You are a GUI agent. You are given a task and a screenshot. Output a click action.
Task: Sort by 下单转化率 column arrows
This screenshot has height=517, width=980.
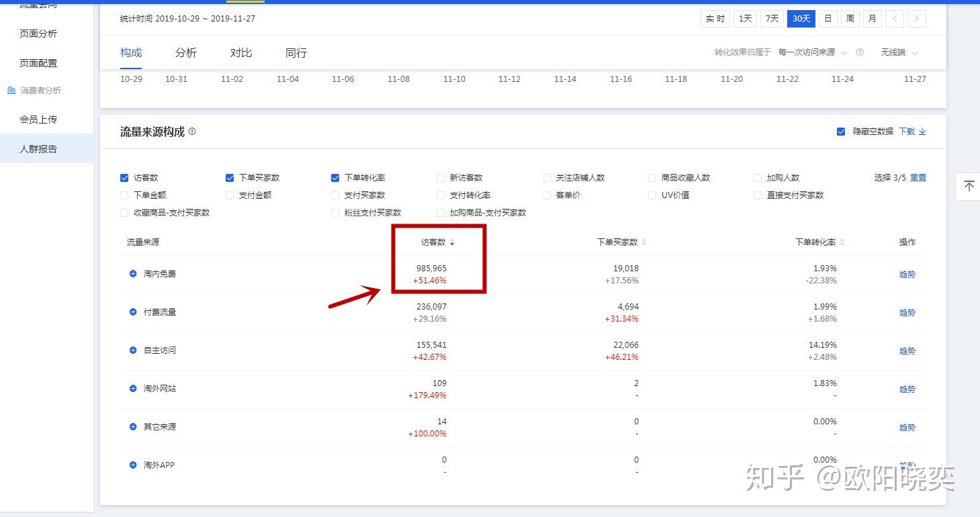click(x=842, y=242)
